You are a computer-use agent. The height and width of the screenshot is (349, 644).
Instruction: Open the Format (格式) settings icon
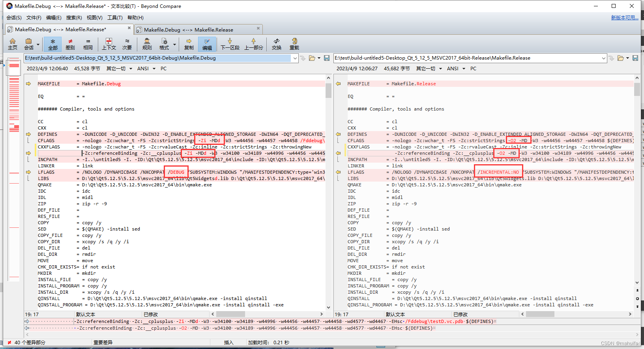[164, 44]
